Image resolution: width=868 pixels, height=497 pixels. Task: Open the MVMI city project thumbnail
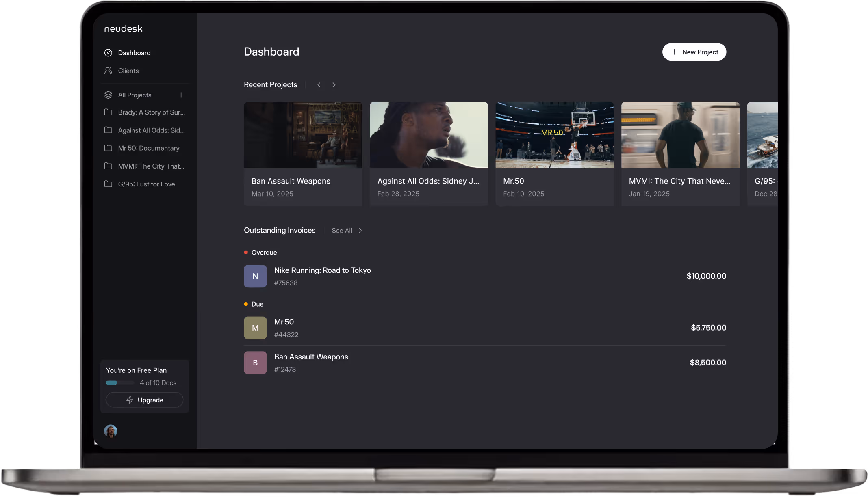coord(680,135)
